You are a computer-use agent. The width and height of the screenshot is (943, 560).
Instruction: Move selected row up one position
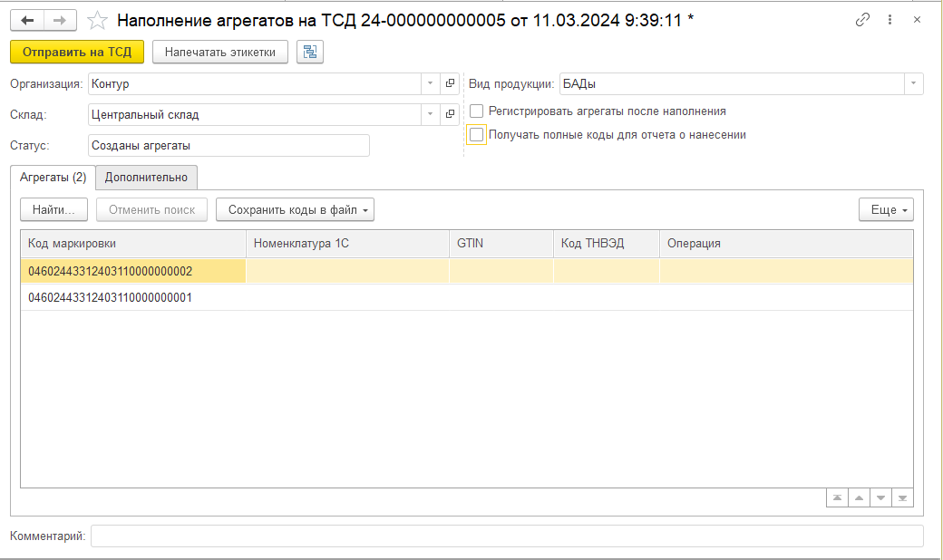859,497
